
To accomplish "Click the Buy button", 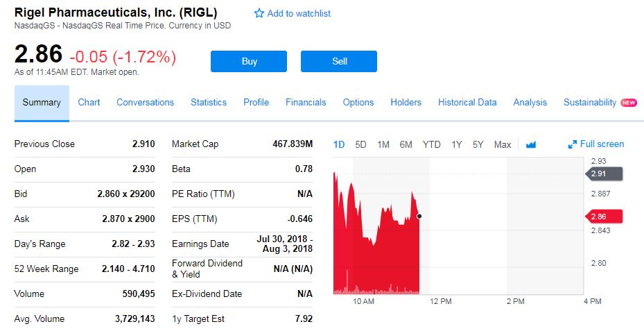I will click(x=249, y=61).
